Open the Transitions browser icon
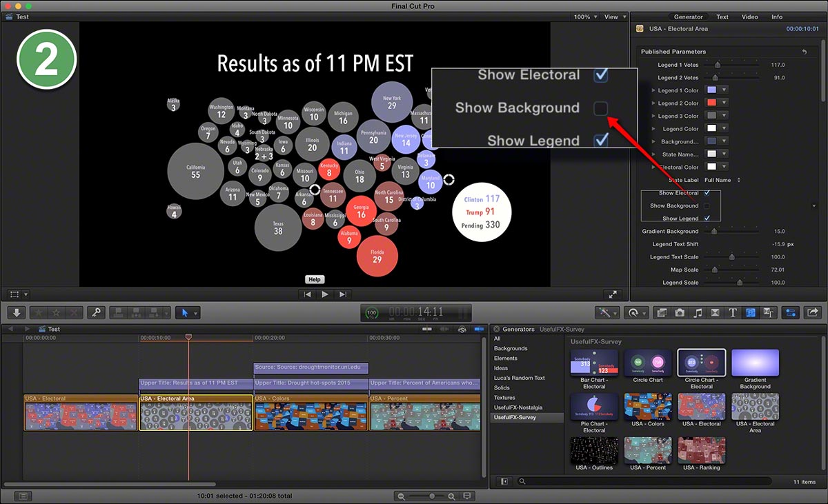The image size is (828, 504). click(715, 313)
